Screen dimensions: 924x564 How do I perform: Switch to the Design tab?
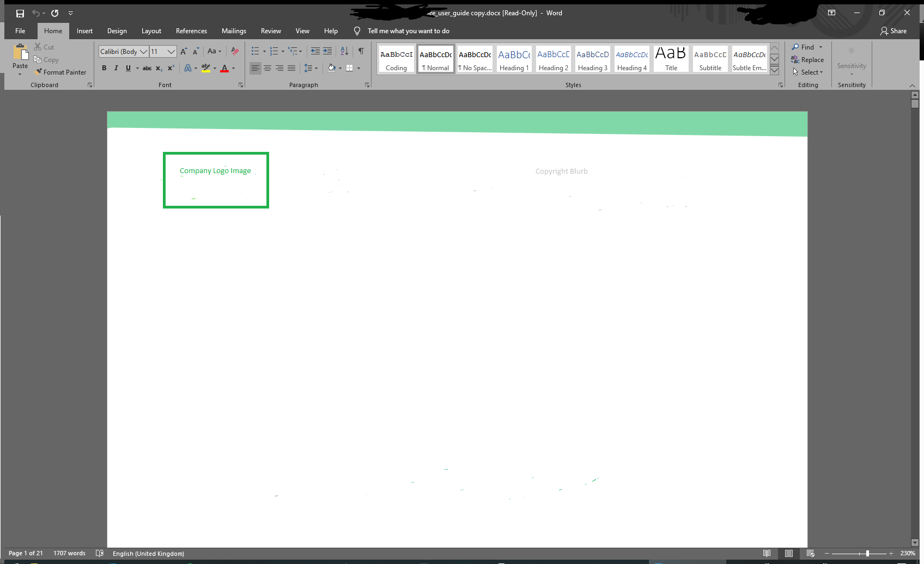tap(117, 31)
